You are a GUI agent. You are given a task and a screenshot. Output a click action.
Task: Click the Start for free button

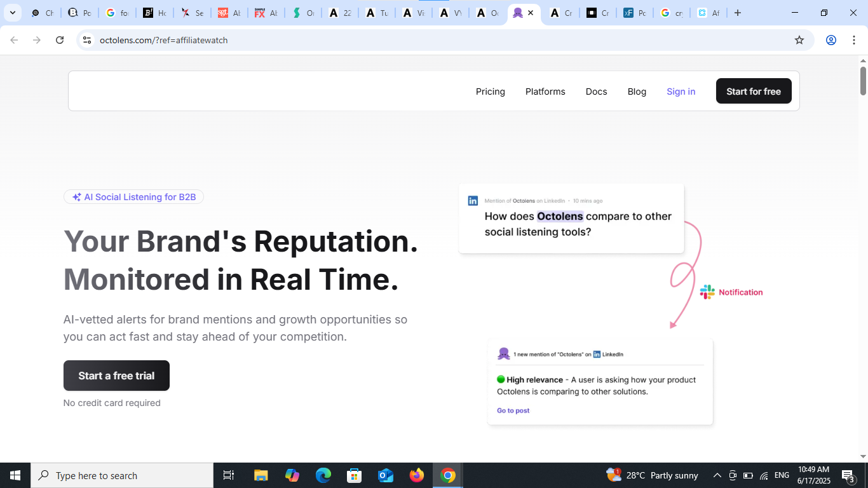[x=754, y=91]
